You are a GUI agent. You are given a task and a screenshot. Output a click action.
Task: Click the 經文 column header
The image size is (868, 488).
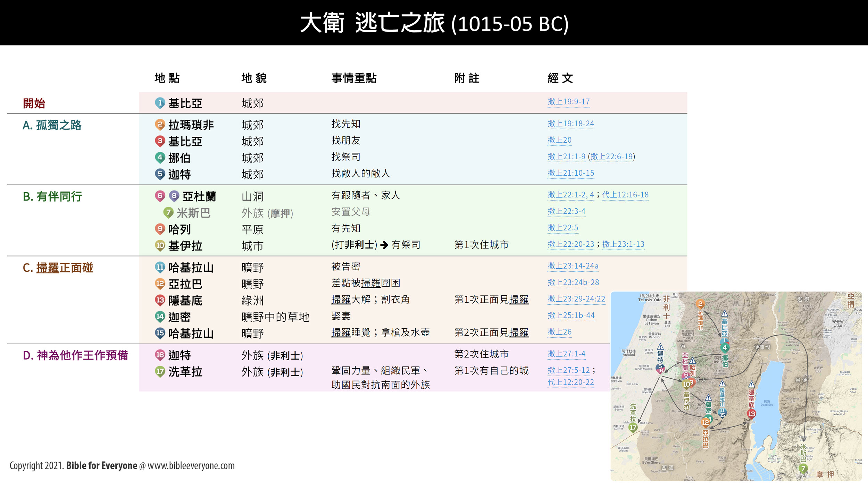pyautogui.click(x=560, y=78)
